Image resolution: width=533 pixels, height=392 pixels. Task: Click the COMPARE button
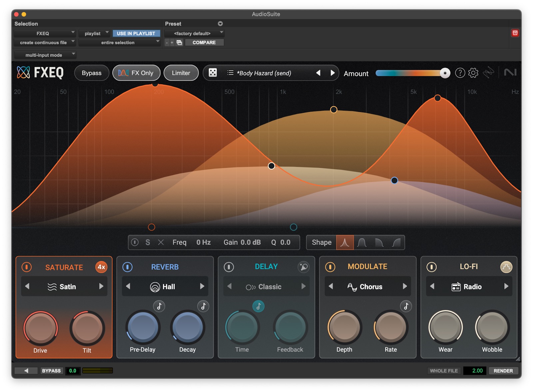(x=204, y=43)
